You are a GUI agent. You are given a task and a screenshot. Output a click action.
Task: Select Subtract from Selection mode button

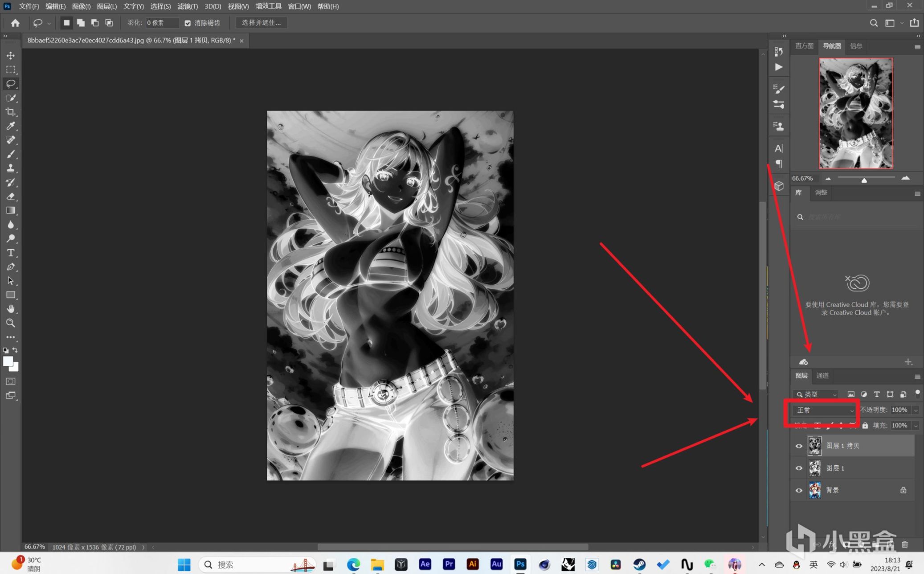(x=95, y=23)
